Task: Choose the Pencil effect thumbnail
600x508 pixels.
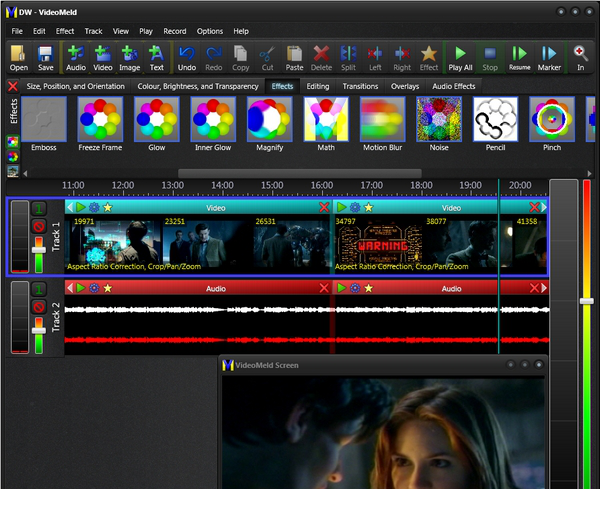Action: (x=496, y=119)
